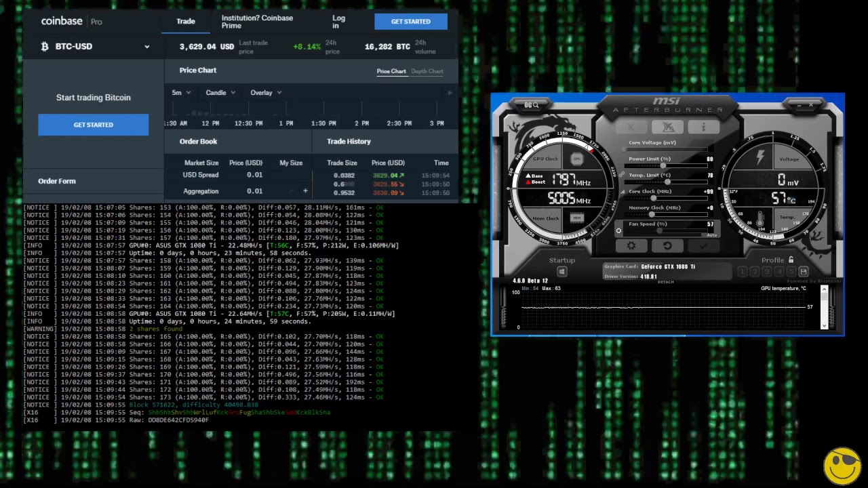
Task: Open Afterburner OC Scanner icon
Action: [x=532, y=105]
